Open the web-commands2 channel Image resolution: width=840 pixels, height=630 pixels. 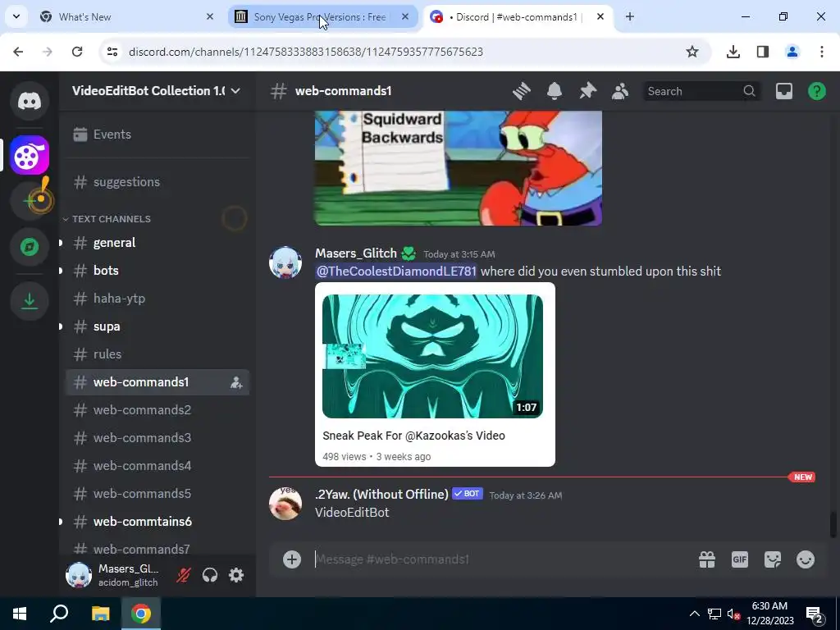click(157, 410)
